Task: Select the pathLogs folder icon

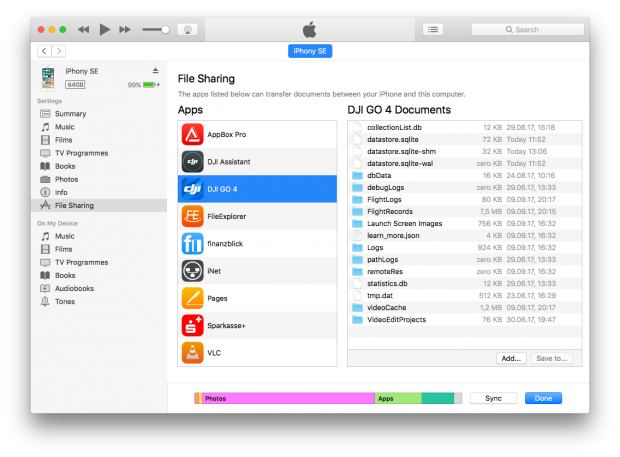Action: coord(357,259)
